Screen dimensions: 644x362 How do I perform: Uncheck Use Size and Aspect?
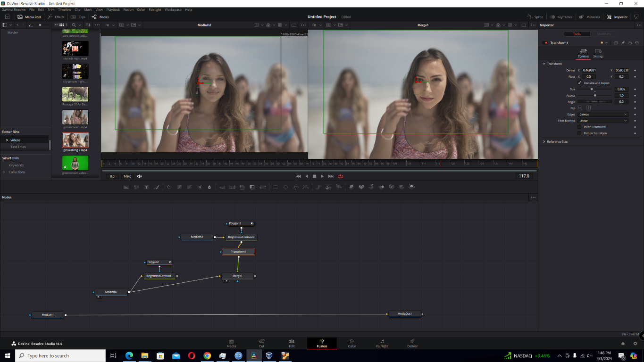579,83
